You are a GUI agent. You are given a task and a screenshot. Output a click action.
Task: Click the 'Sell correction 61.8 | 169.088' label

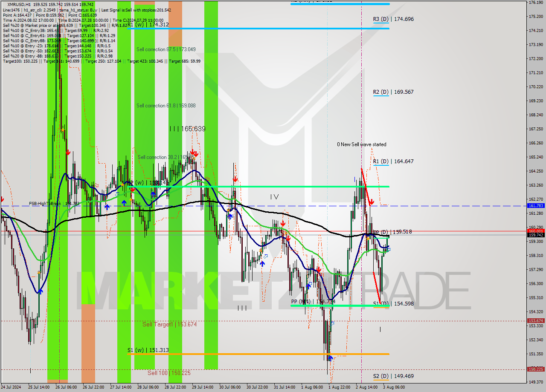point(166,106)
